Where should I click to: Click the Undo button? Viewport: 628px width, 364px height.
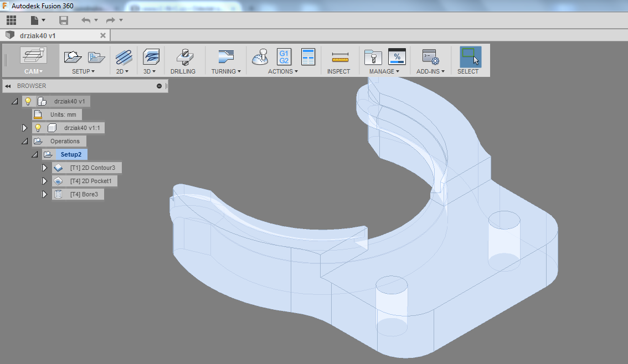point(86,20)
